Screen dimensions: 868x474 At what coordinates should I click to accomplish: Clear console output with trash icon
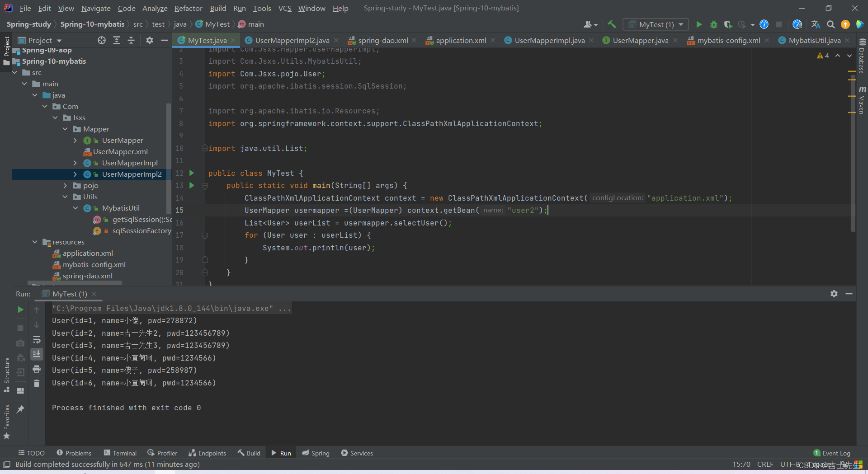[x=37, y=383]
